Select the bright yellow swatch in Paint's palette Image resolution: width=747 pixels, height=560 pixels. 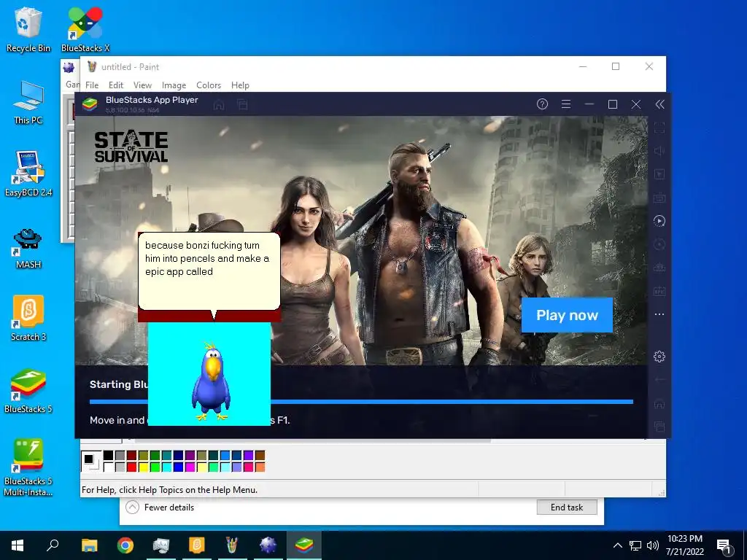pos(143,467)
